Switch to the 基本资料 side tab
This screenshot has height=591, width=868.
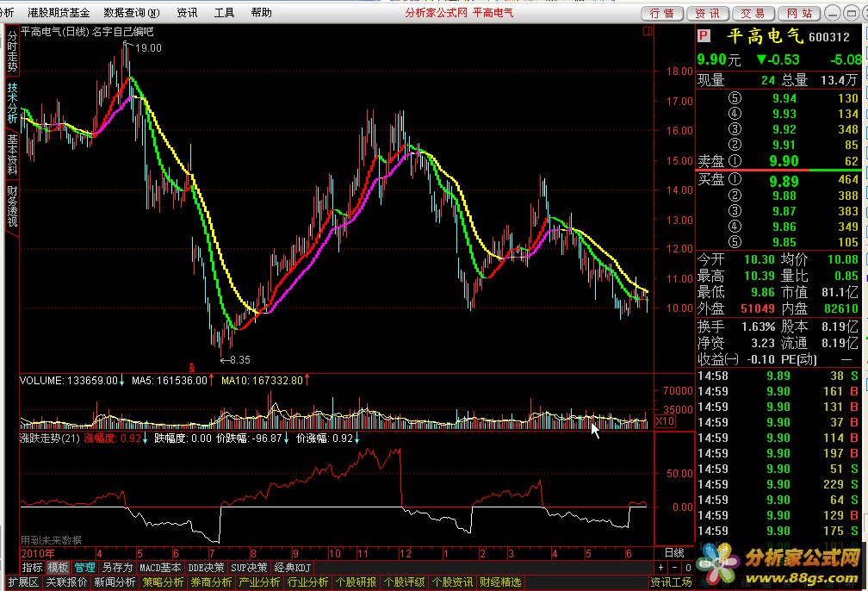point(12,154)
